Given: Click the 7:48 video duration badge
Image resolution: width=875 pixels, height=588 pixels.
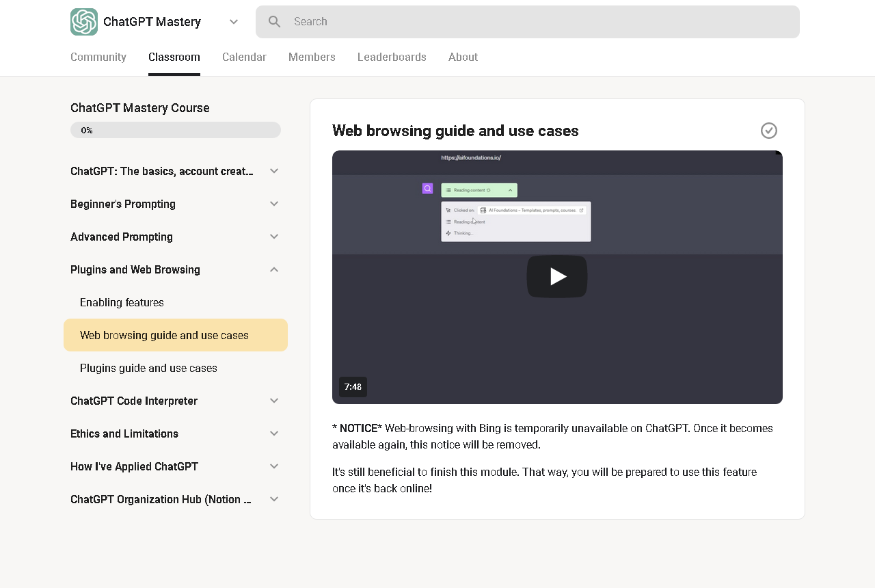Looking at the screenshot, I should pos(353,387).
